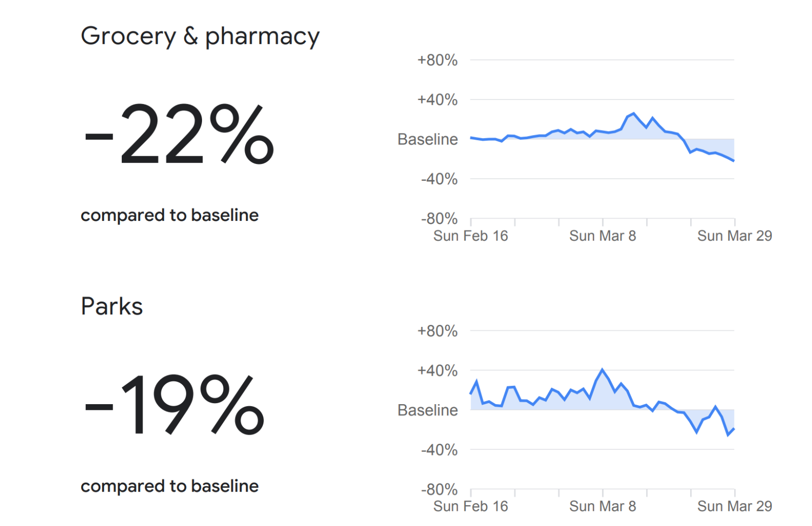This screenshot has width=812, height=526.
Task: Click Sun Feb 16 on Grocery chart axis
Action: pyautogui.click(x=470, y=236)
